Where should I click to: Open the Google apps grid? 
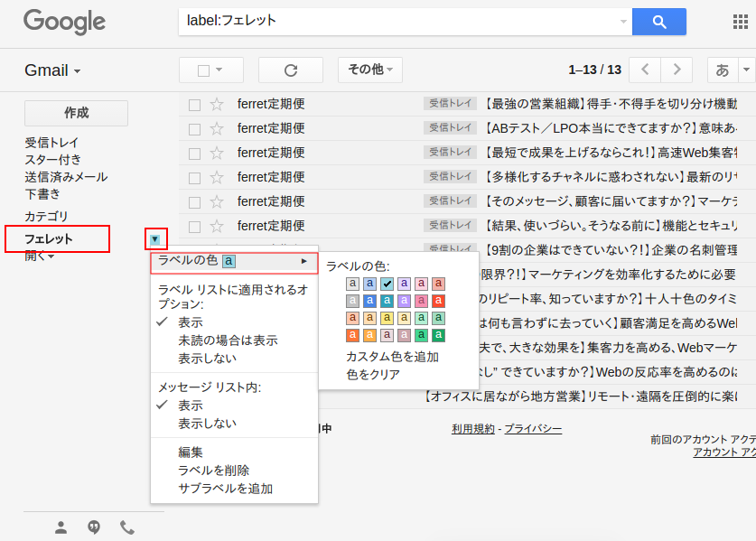[x=740, y=22]
